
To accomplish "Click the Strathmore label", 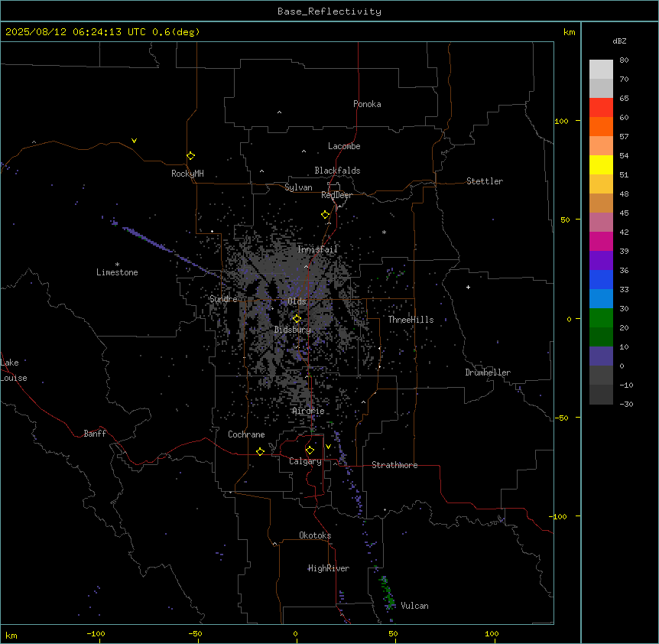I will click(x=394, y=465).
